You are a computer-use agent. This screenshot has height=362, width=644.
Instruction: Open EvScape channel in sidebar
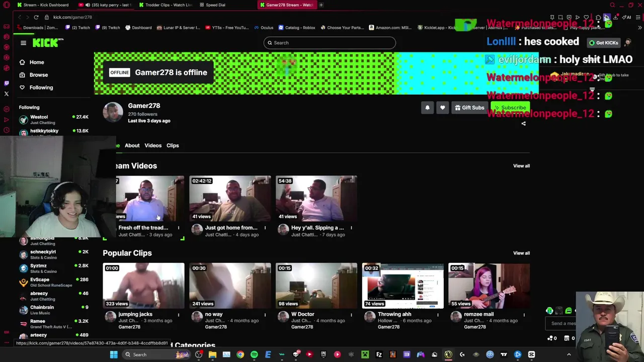tap(53, 282)
